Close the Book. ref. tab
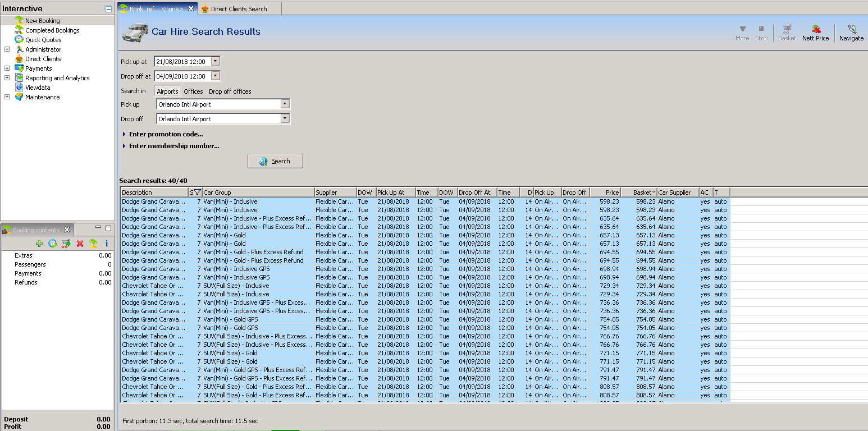868x431 pixels. click(x=191, y=8)
